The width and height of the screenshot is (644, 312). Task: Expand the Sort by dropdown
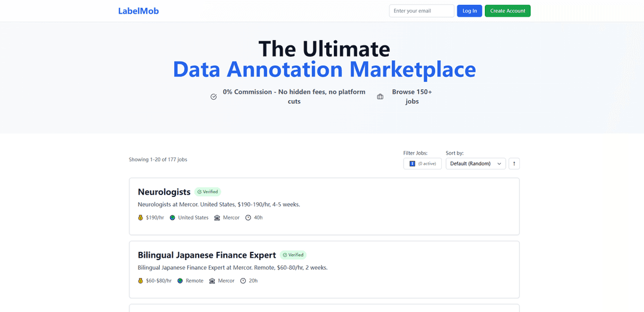[475, 163]
